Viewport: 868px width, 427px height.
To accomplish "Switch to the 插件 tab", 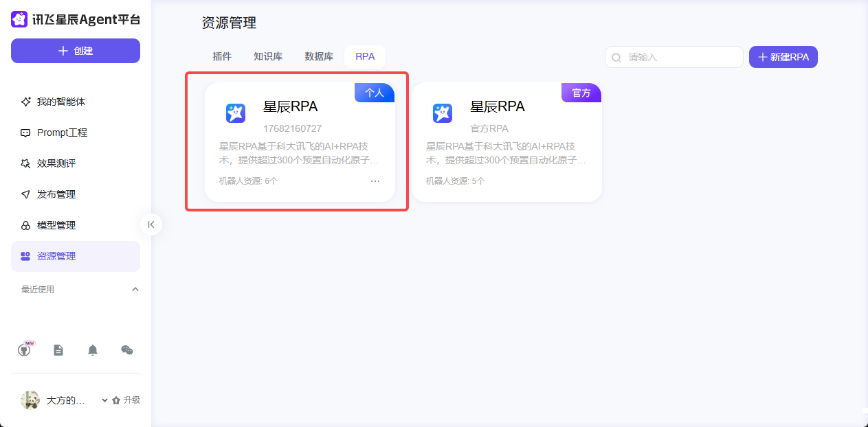I will [222, 56].
